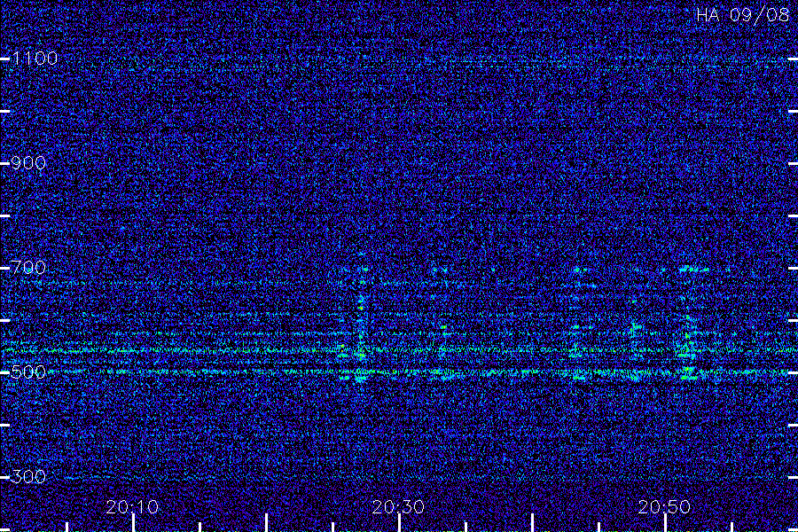This screenshot has height=532, width=798.
Task: Click the 500 frequency axis label
Action: (28, 372)
